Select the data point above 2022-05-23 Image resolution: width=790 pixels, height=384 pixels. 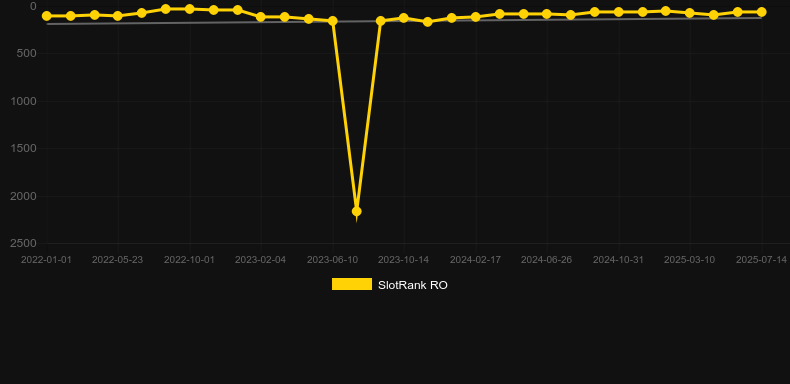[118, 16]
